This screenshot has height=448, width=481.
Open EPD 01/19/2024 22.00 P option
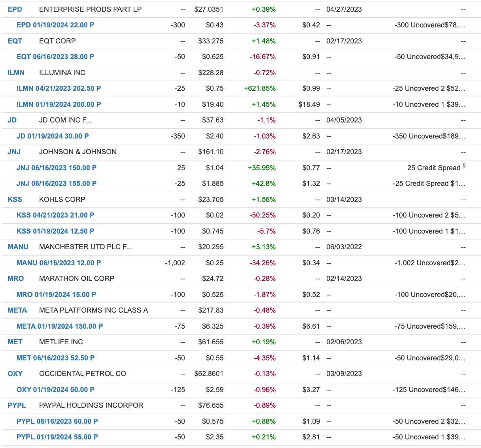[x=55, y=25]
